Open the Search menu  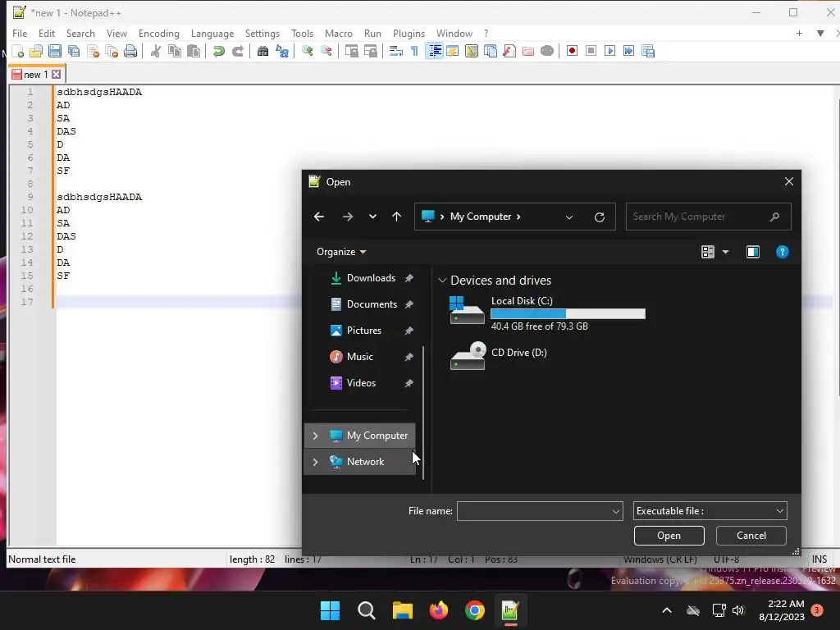point(80,33)
